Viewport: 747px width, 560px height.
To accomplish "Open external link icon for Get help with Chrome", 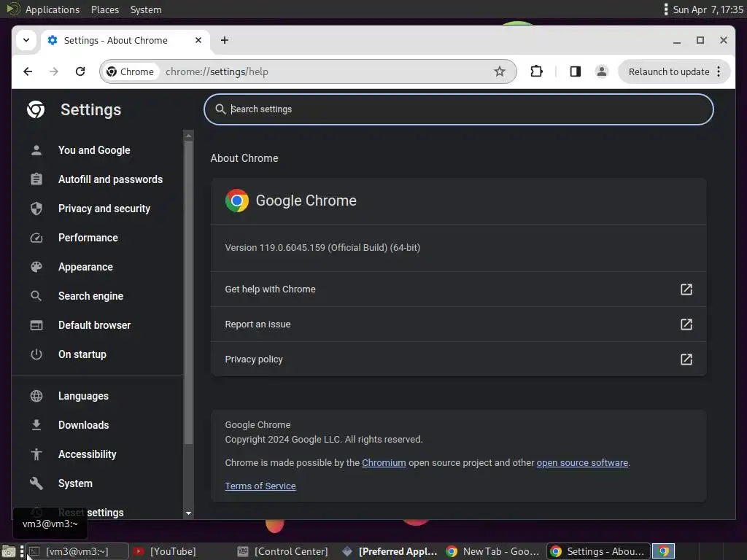I will point(686,289).
